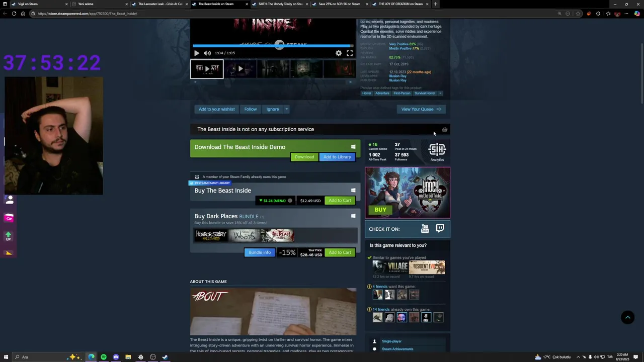644x362 pixels.
Task: Open the Horror tag
Action: coord(367,93)
